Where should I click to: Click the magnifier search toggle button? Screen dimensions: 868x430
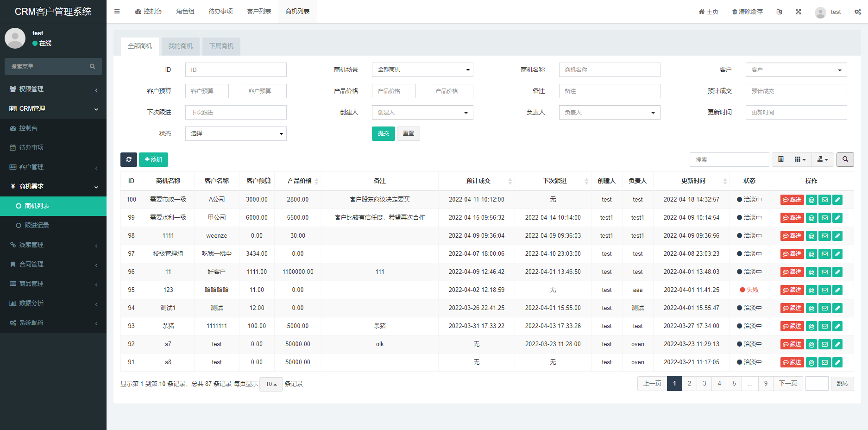click(x=845, y=159)
